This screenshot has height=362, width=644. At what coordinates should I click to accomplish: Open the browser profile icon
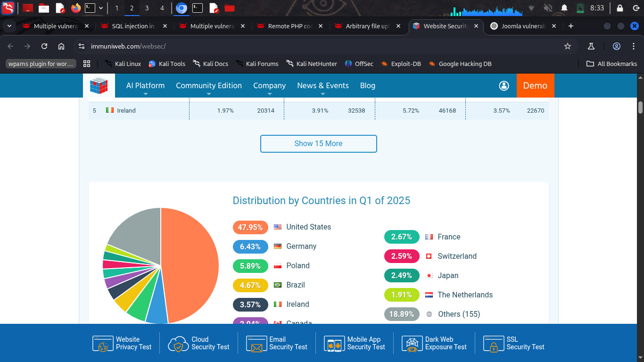[617, 46]
